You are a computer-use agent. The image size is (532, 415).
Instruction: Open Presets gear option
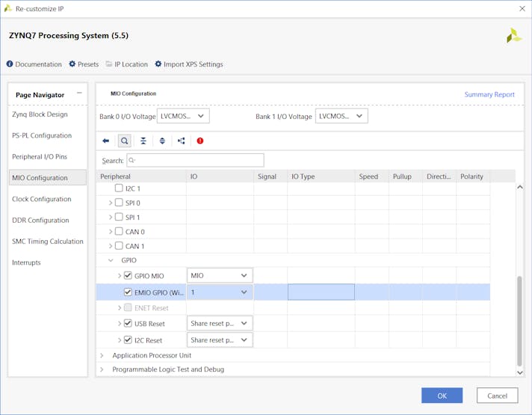tap(84, 64)
